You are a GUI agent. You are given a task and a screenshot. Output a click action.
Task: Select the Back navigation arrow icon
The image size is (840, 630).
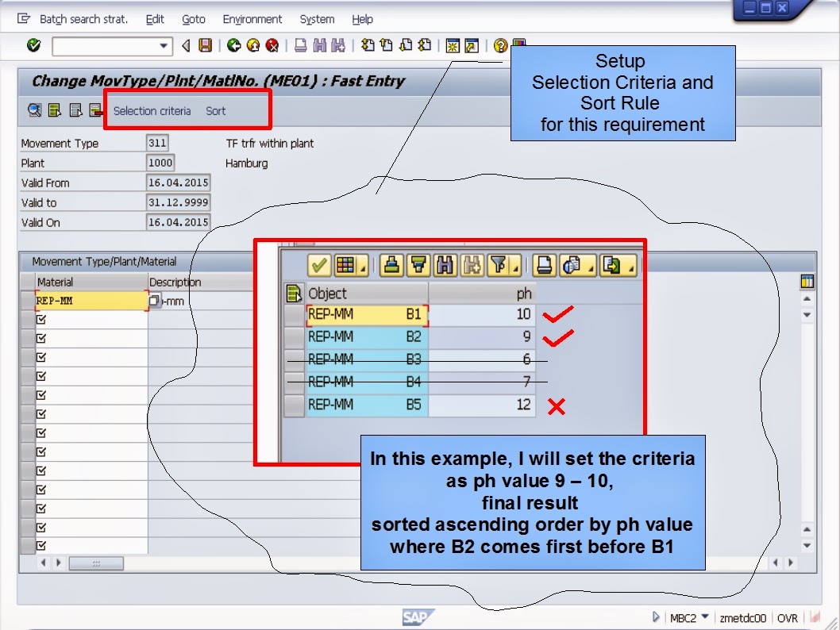point(235,45)
